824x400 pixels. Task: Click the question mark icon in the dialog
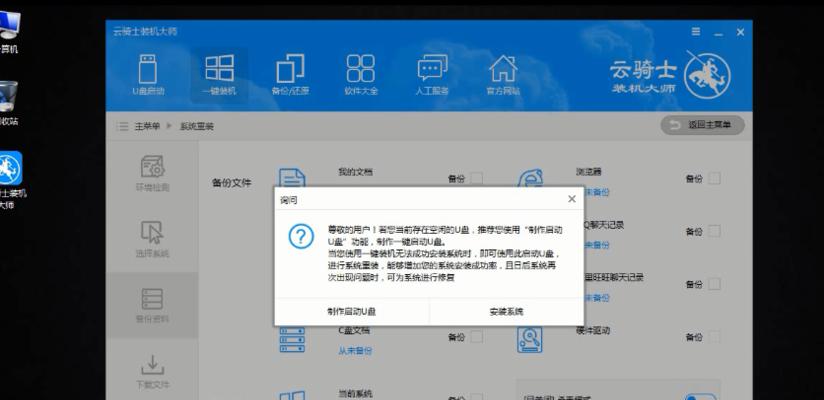pyautogui.click(x=301, y=237)
